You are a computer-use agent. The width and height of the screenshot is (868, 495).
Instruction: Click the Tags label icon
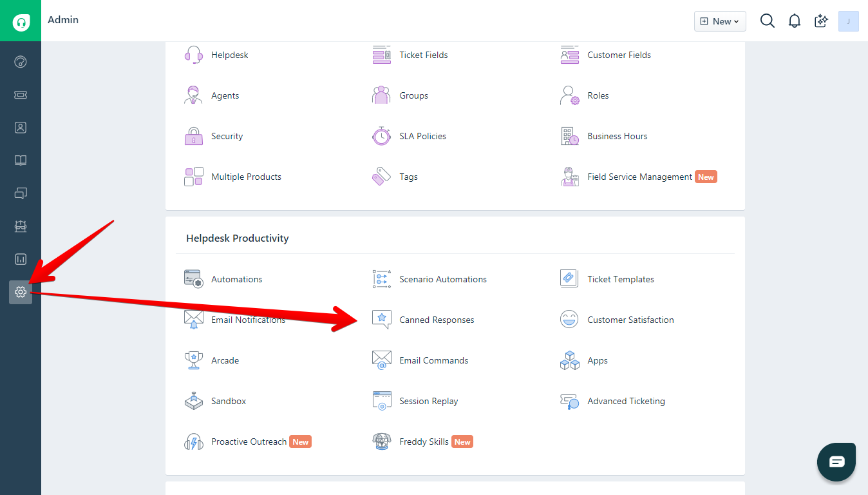[x=382, y=177]
